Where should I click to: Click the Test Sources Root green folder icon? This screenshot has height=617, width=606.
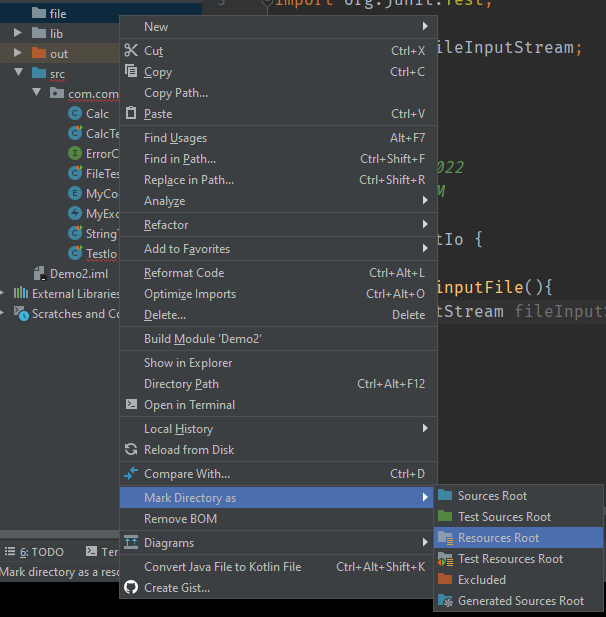coord(445,516)
